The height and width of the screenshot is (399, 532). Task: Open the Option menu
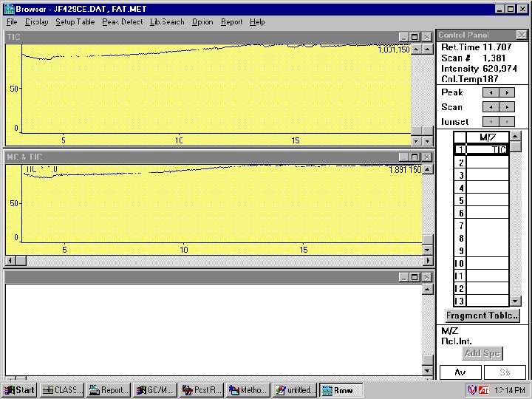[202, 21]
